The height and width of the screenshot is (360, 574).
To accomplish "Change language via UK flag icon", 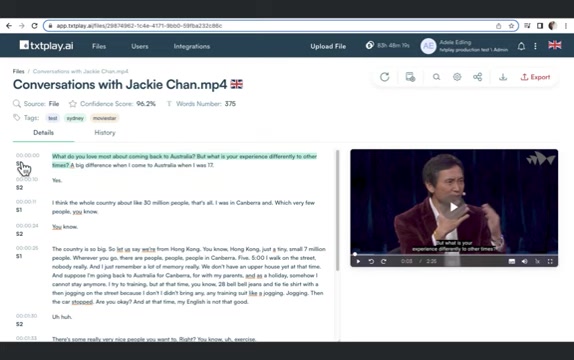I will pyautogui.click(x=555, y=45).
